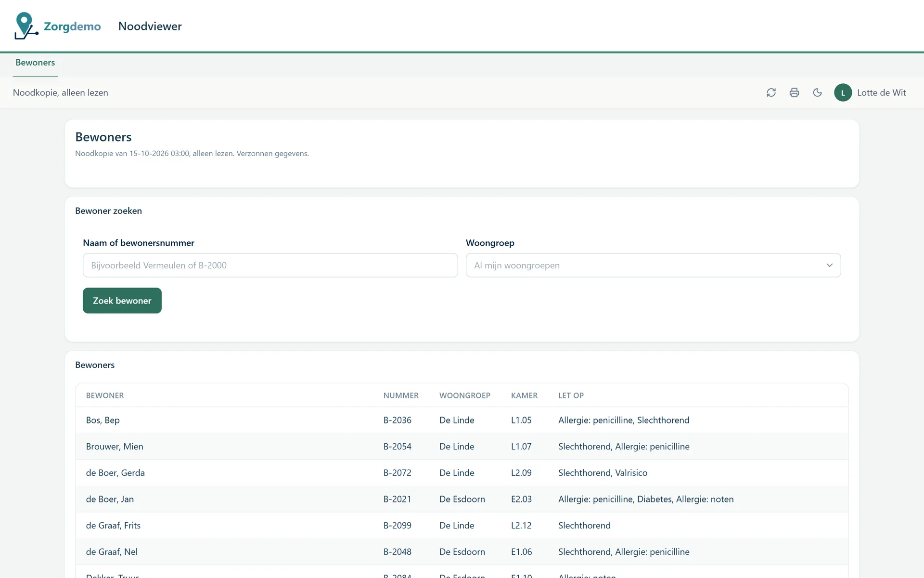Click room L1.07 cell
Viewport: 924px width, 578px height.
[521, 447]
